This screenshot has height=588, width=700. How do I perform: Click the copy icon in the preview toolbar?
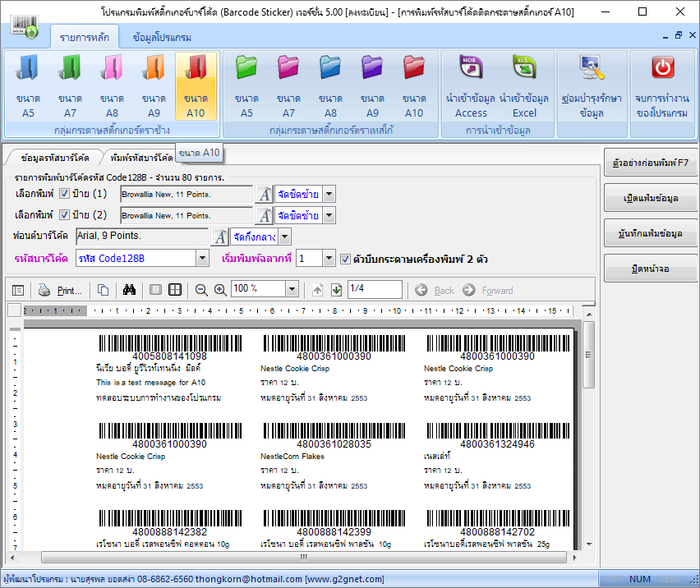pyautogui.click(x=104, y=291)
